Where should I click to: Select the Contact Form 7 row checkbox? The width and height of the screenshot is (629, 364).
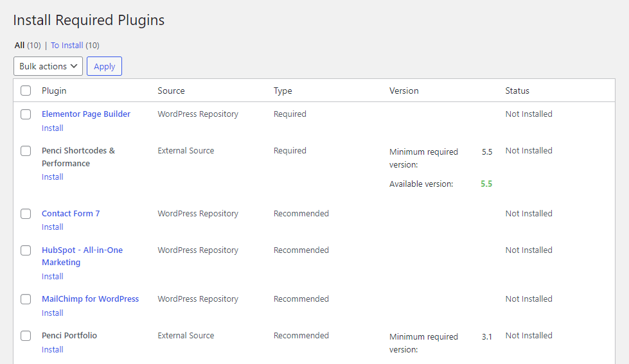click(x=26, y=214)
